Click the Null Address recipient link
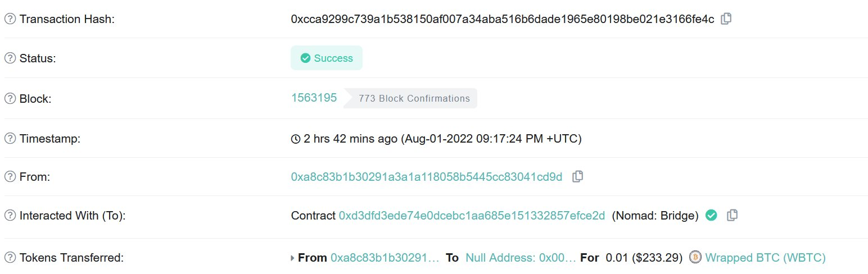This screenshot has height=274, width=868. (x=521, y=258)
